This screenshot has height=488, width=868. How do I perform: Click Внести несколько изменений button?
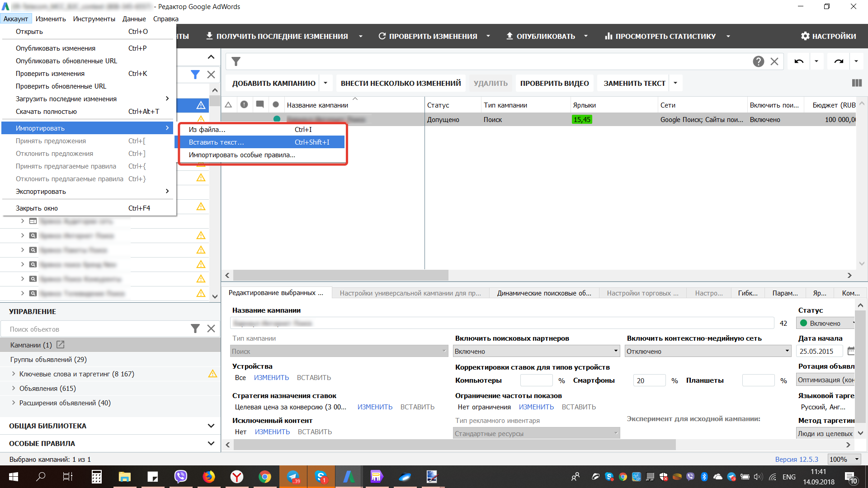pyautogui.click(x=401, y=83)
